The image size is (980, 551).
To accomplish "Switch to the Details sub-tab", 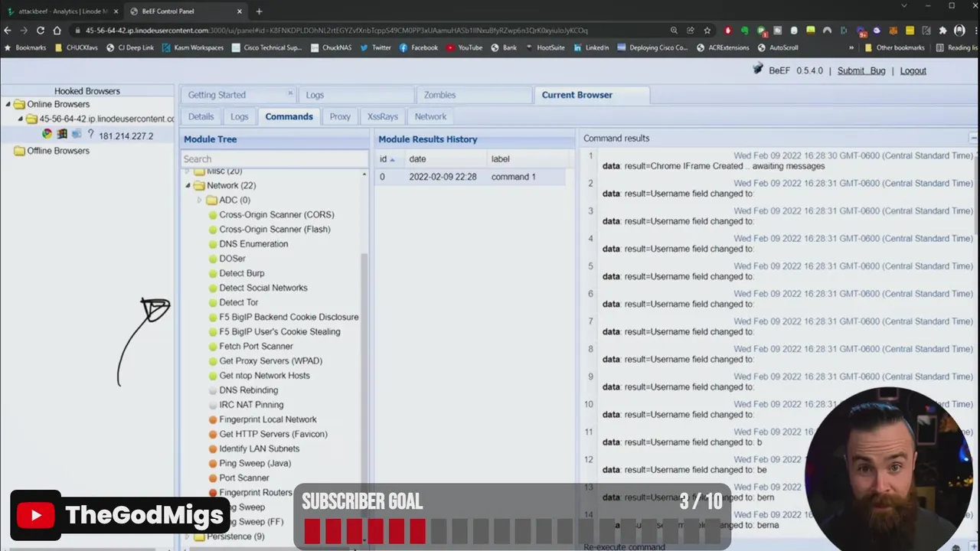I will tap(201, 116).
